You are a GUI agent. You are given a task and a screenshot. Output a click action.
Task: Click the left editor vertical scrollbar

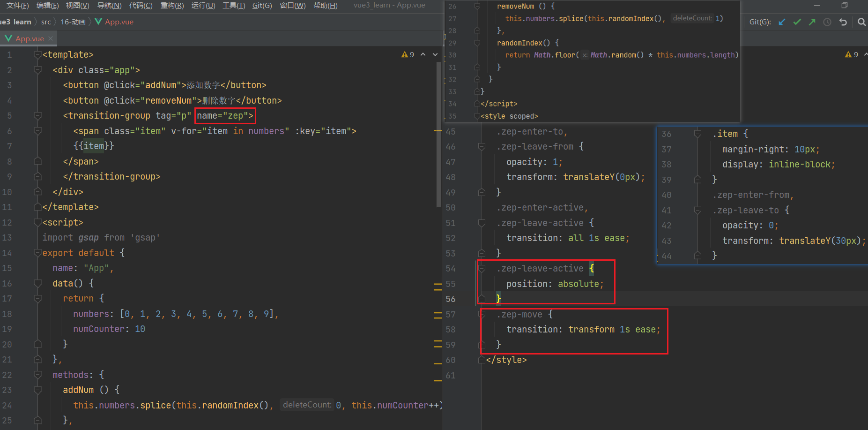(x=439, y=134)
